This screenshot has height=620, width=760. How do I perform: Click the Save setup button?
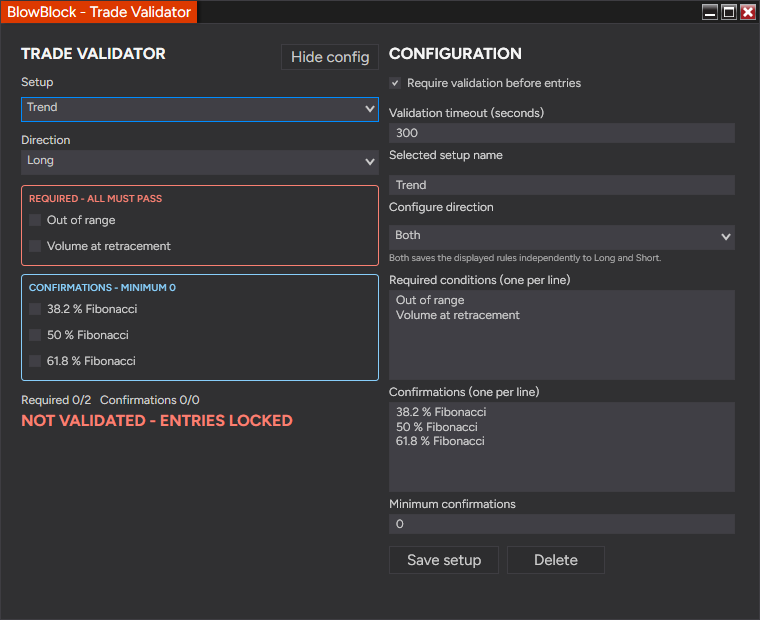[x=444, y=560]
